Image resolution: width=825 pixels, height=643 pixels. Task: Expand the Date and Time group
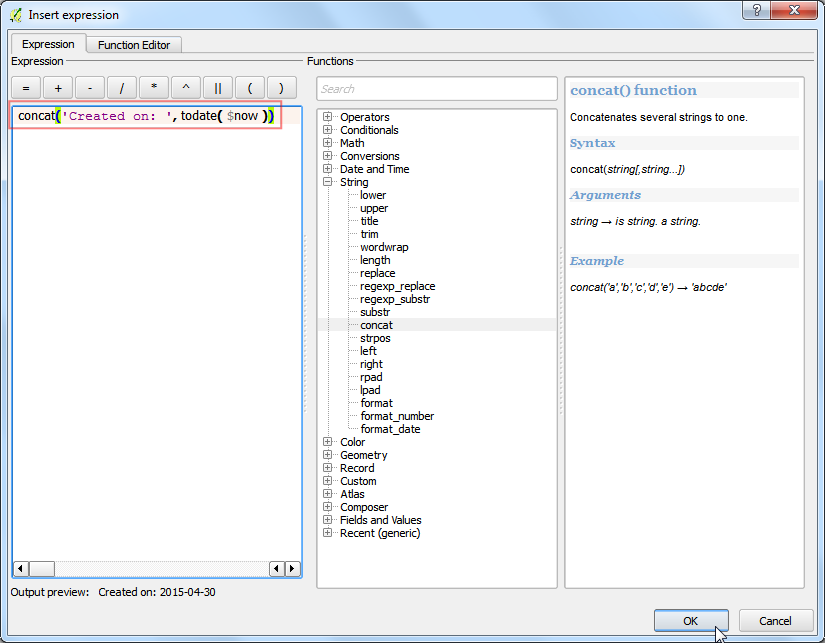click(327, 169)
